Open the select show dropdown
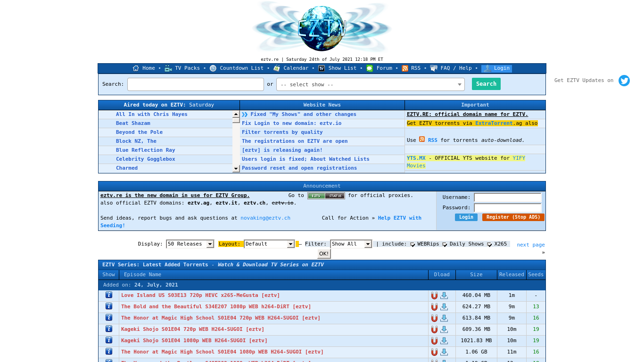The image size is (644, 362). click(371, 84)
